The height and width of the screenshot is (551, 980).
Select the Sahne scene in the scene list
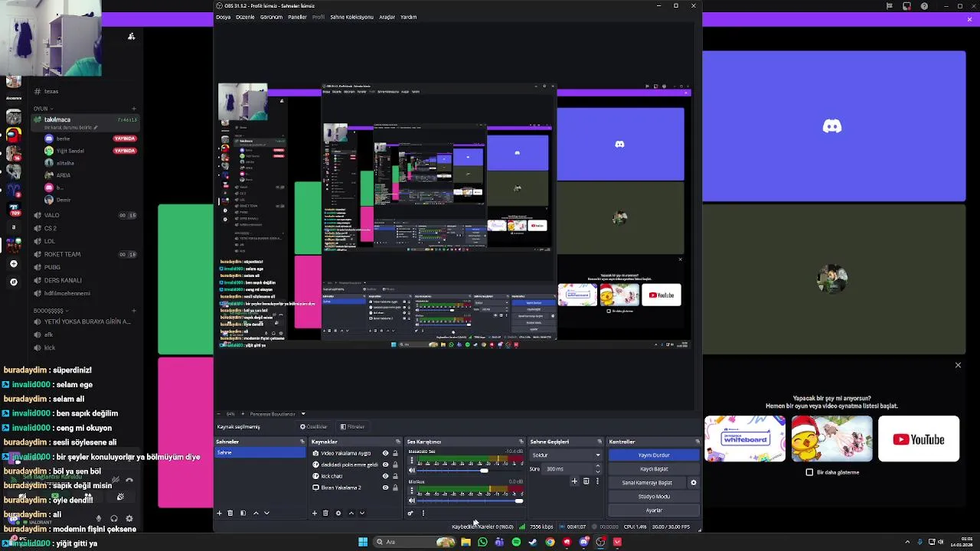[x=260, y=452]
